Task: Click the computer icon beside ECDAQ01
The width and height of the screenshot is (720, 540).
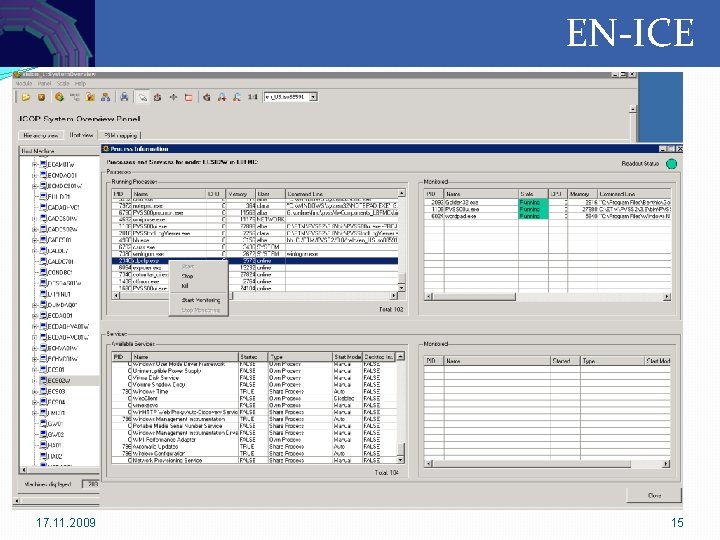Action: click(x=43, y=315)
